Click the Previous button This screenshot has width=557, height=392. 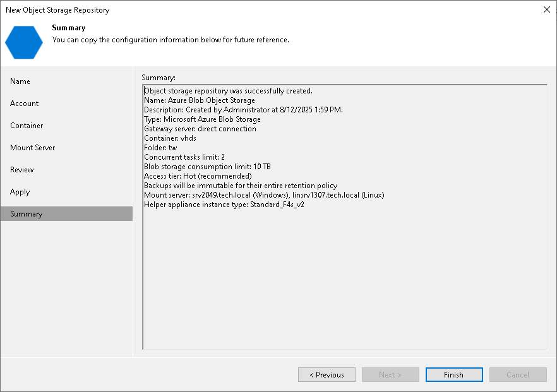click(x=326, y=374)
